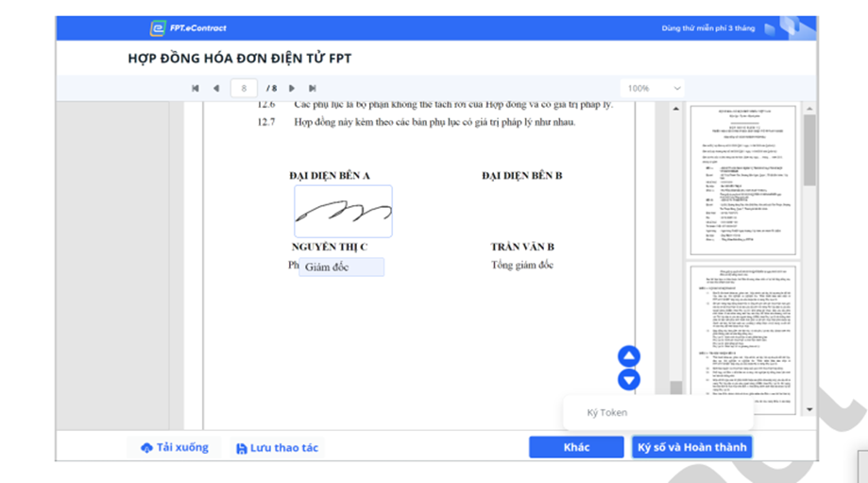Click the page number input field

pyautogui.click(x=244, y=89)
